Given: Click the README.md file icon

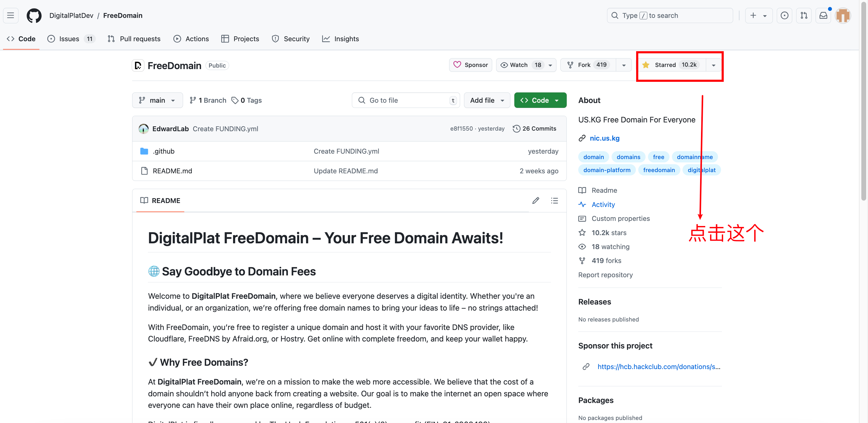Looking at the screenshot, I should click(144, 171).
